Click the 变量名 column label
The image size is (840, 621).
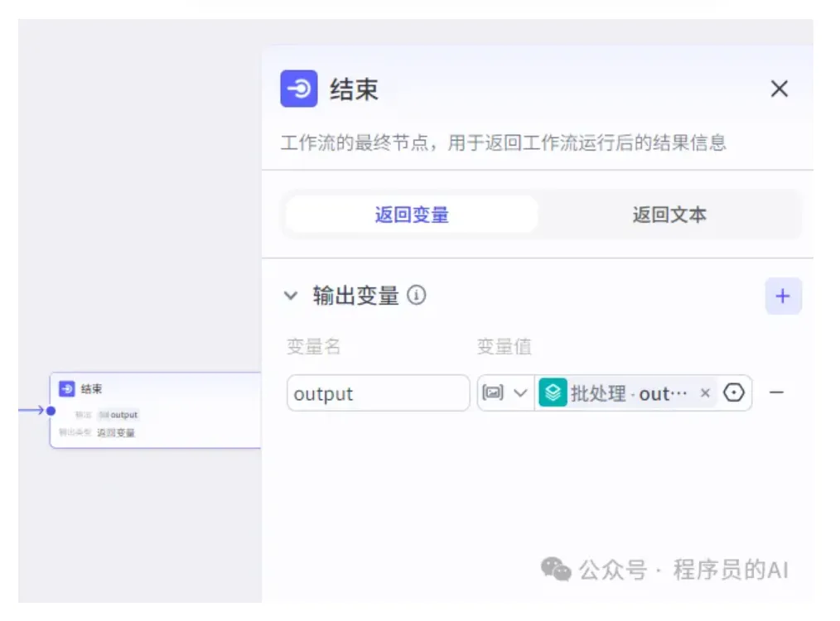tap(313, 346)
